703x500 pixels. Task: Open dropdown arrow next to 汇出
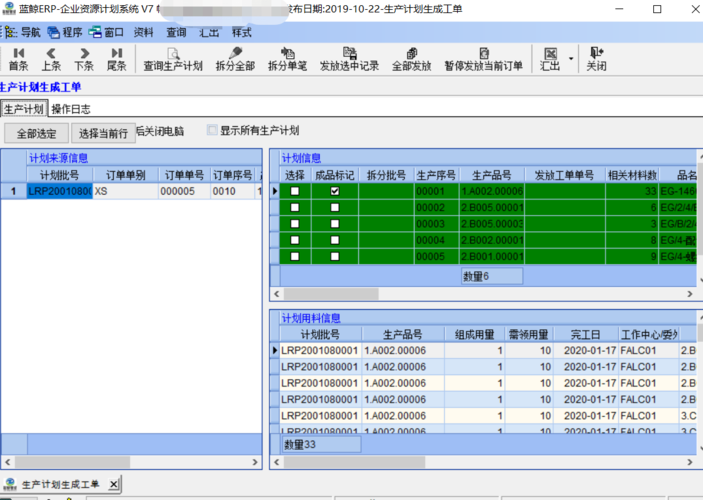pos(571,59)
